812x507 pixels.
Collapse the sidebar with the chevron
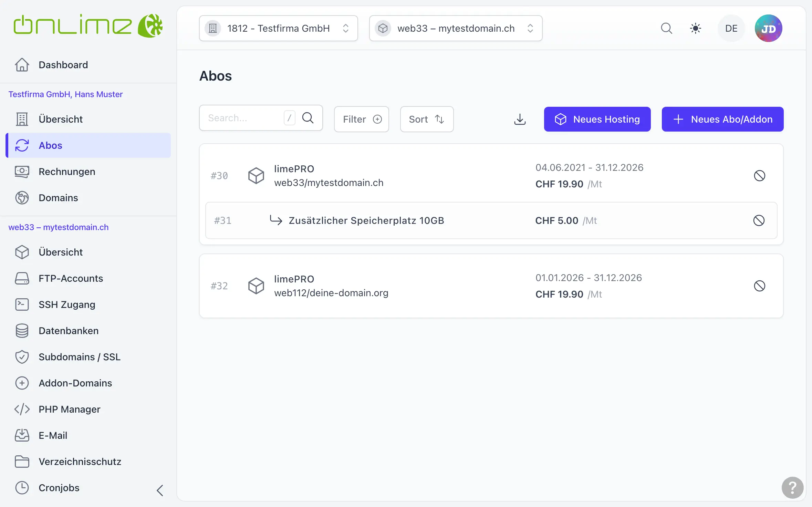[160, 490]
